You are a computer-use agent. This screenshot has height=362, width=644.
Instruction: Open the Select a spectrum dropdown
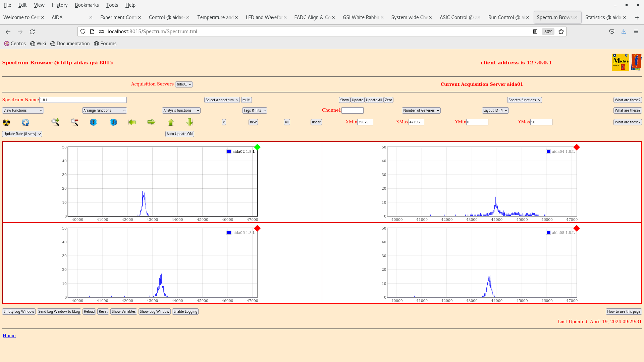(x=222, y=100)
